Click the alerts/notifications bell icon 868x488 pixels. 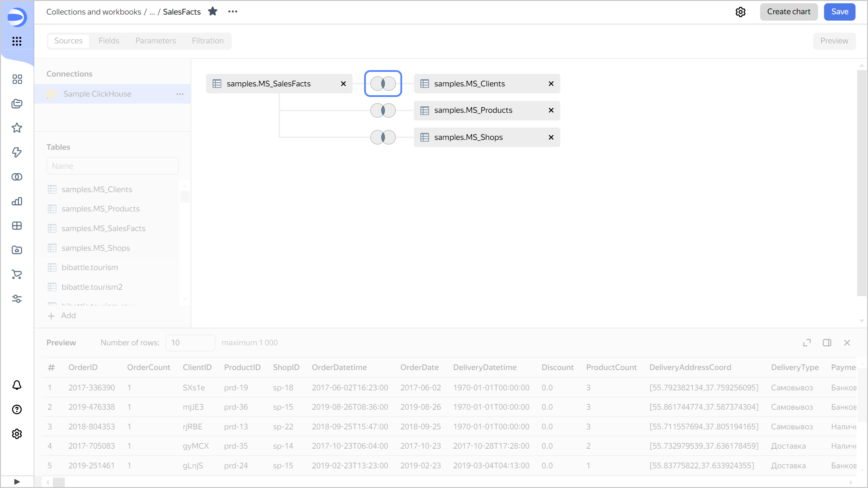17,385
